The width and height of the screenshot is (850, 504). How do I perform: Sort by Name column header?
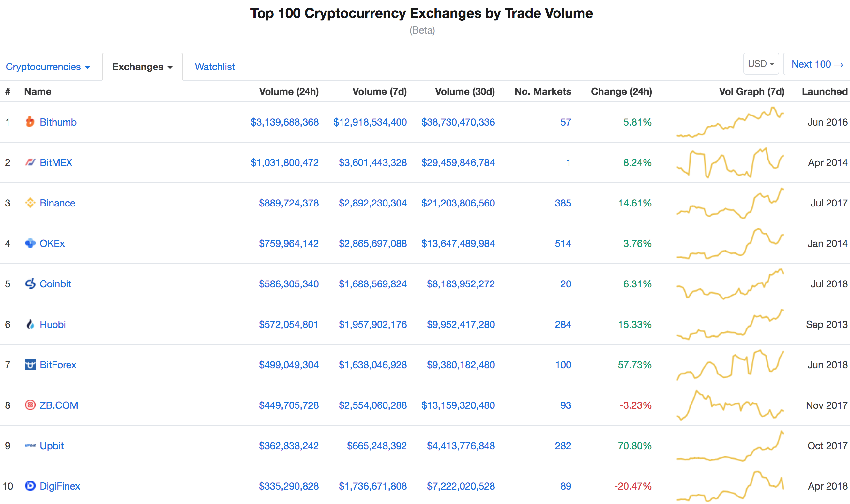click(38, 91)
